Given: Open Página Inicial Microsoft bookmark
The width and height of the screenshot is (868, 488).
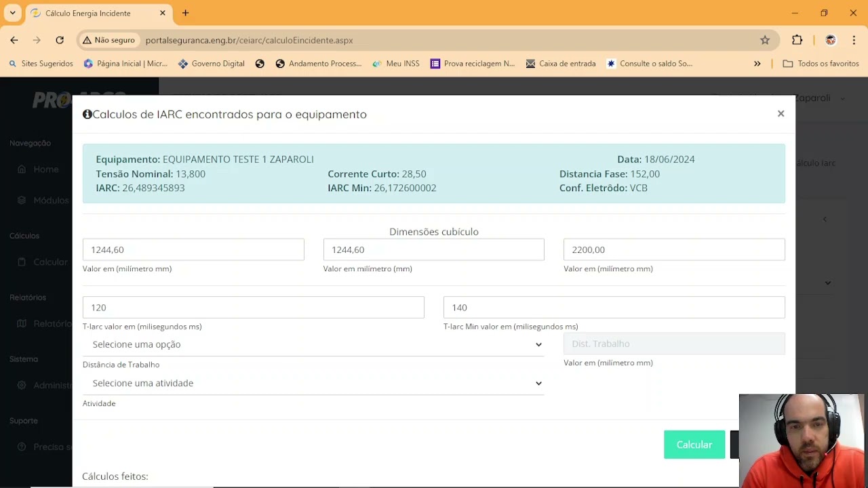Looking at the screenshot, I should coord(125,64).
